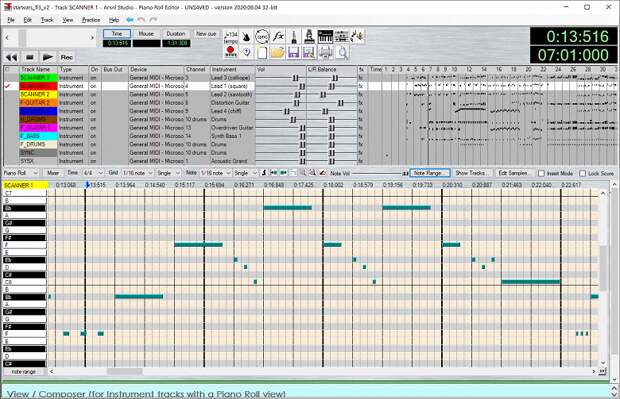Open the piano keyboard icon
The height and width of the screenshot is (399, 620).
tap(325, 37)
